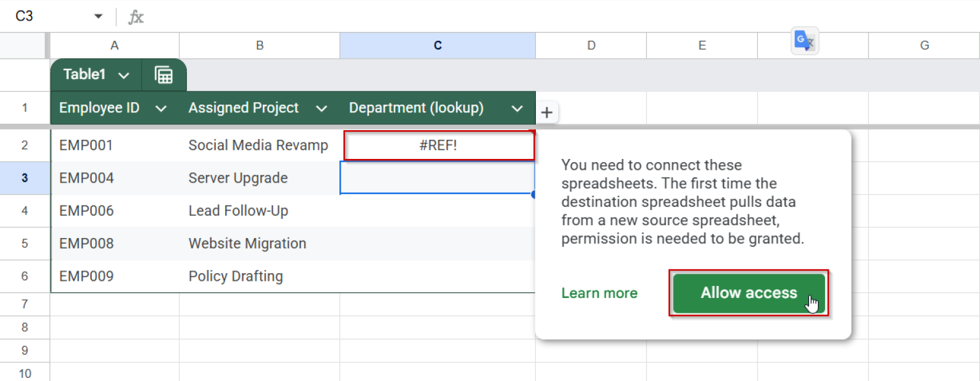Image resolution: width=980 pixels, height=381 pixels.
Task: Click the Allow access button
Action: click(748, 294)
